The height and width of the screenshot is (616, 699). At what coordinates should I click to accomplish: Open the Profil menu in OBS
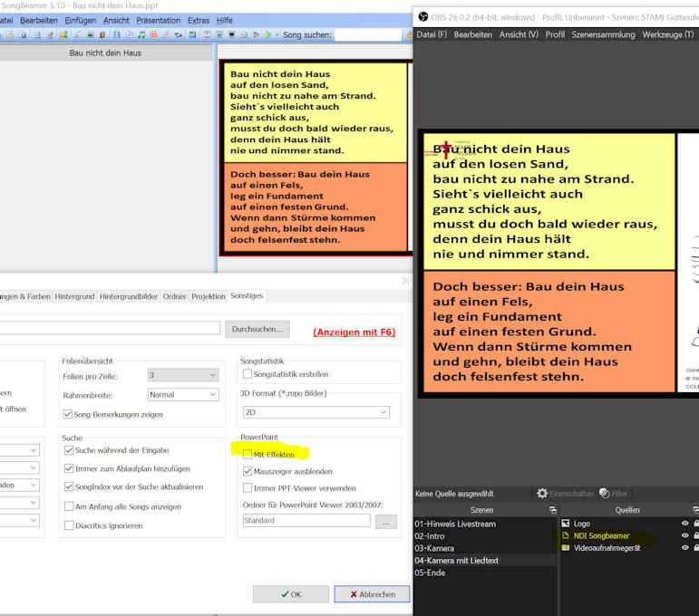click(x=555, y=34)
